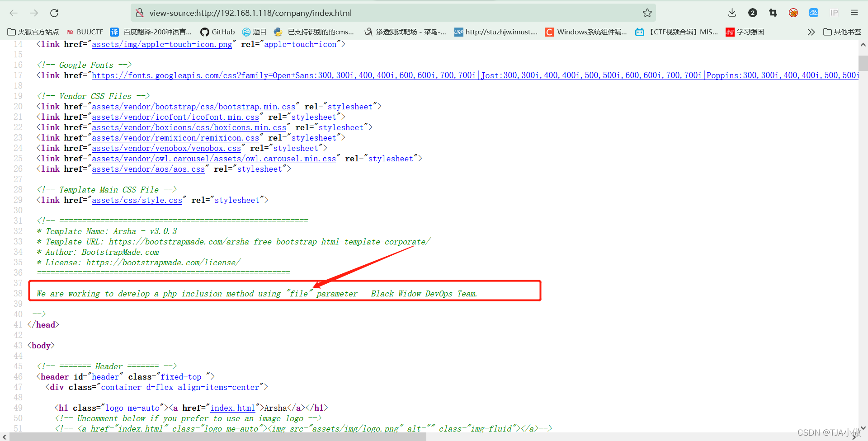Open the 火狐官方站点 bookmark folder
The width and height of the screenshot is (868, 441).
tap(33, 32)
